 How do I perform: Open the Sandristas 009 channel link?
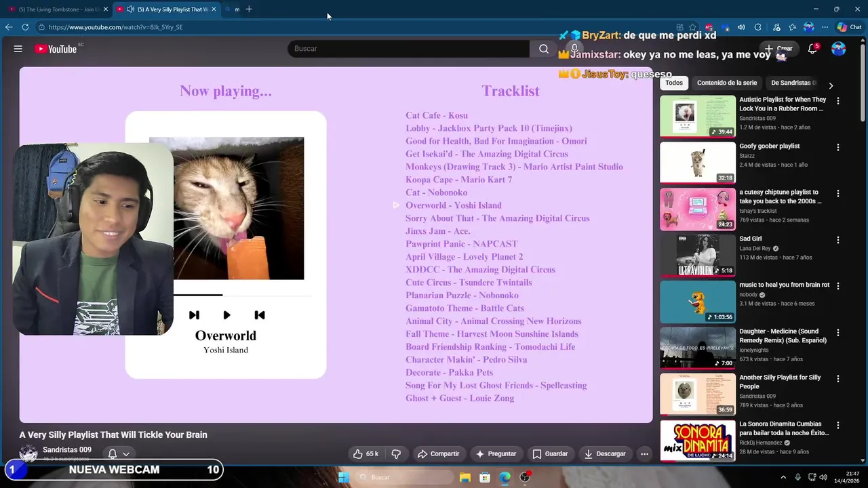coord(66,449)
